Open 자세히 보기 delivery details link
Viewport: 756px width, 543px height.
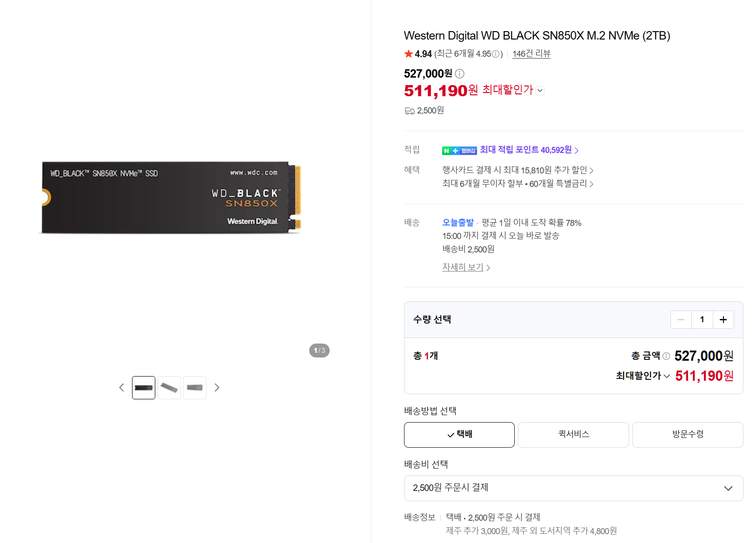(x=466, y=267)
